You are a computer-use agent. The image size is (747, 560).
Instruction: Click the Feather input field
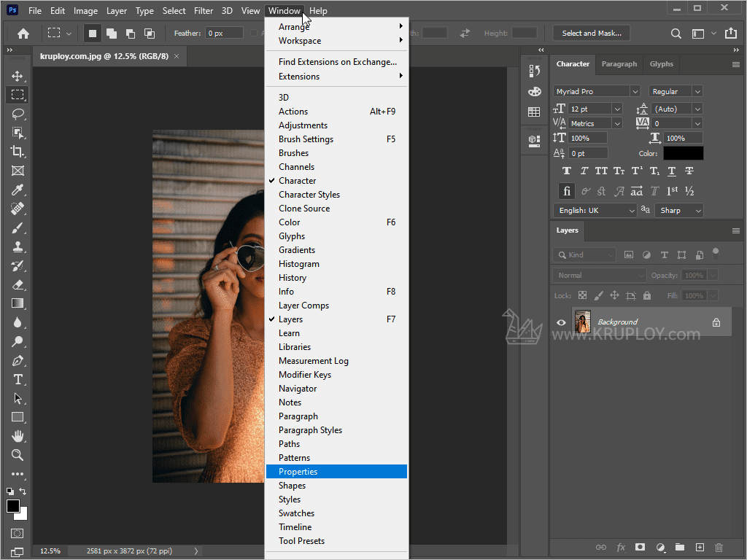(x=225, y=33)
